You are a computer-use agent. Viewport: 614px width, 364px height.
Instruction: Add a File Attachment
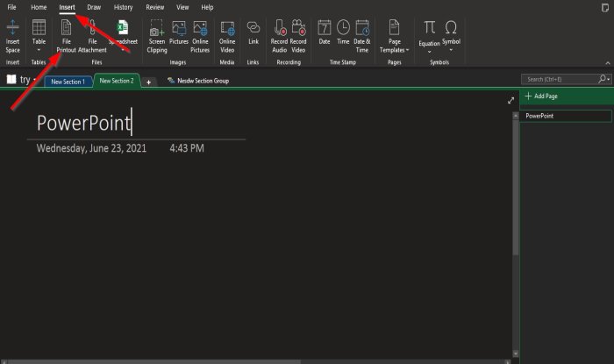[x=92, y=36]
